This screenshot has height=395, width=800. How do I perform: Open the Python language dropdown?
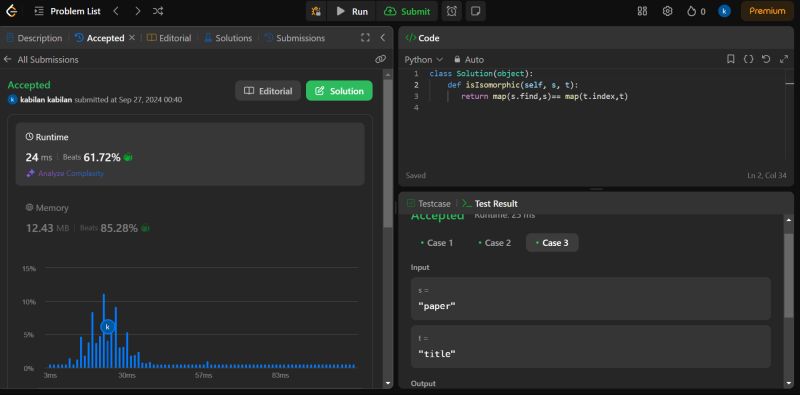[423, 60]
